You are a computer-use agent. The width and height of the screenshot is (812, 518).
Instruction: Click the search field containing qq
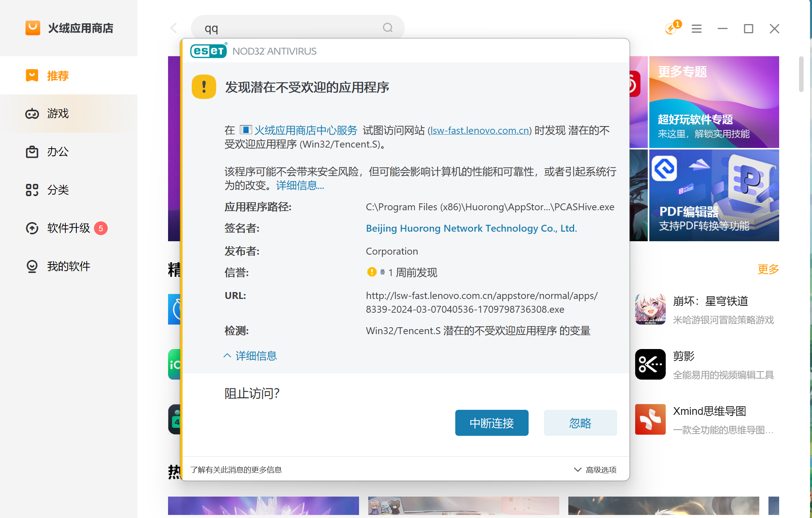267,28
